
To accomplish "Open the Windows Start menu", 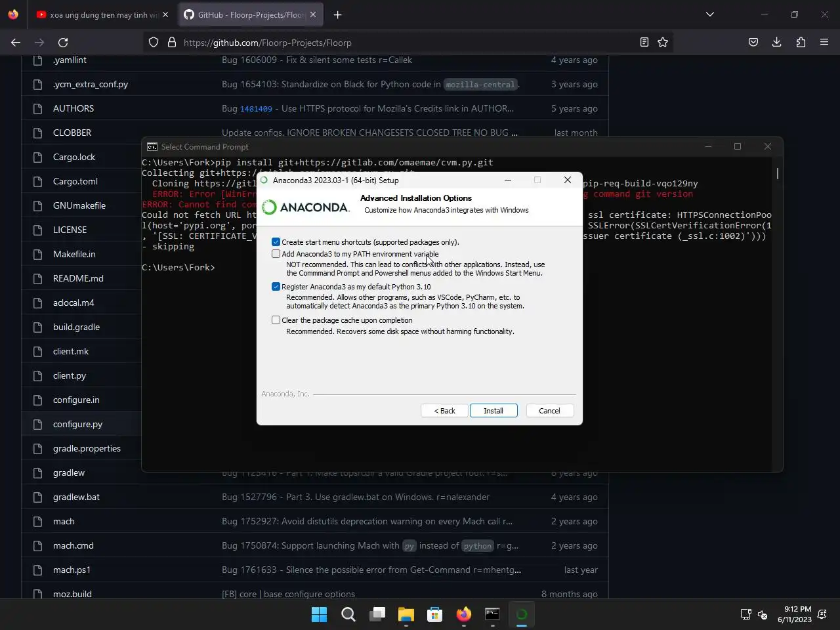I will pyautogui.click(x=319, y=614).
